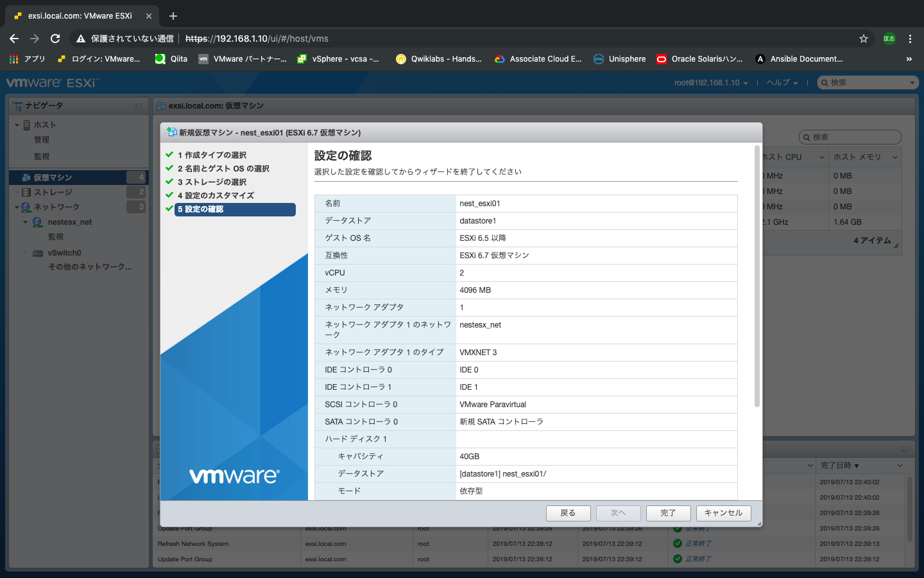924x578 pixels.
Task: Select 監視 under ホスト
Action: (42, 156)
